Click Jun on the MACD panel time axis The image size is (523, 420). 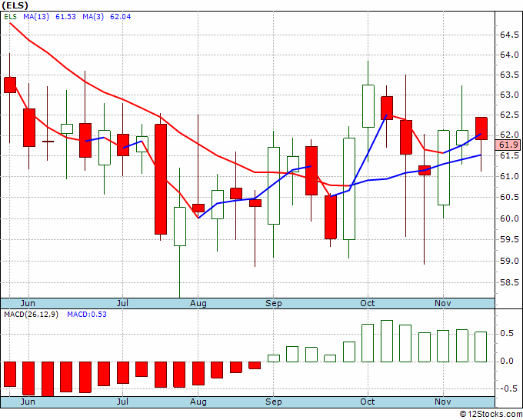[28, 402]
